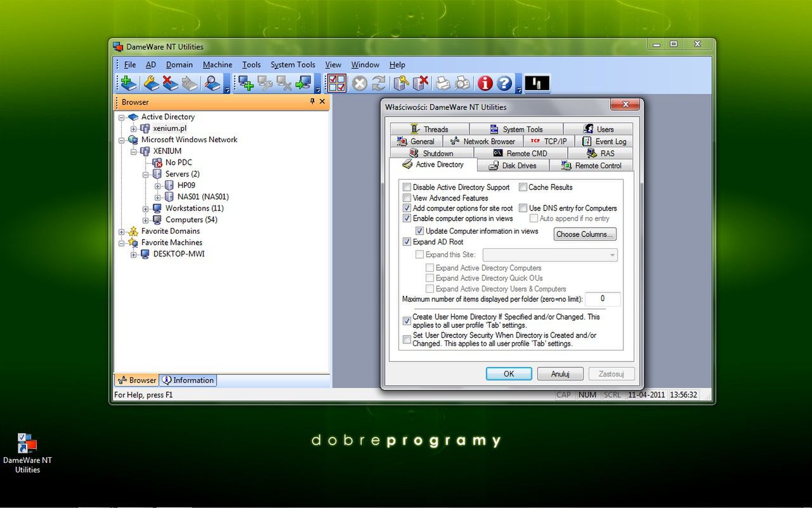The height and width of the screenshot is (508, 812).
Task: Collapse the Active Directory tree node
Action: [122, 117]
